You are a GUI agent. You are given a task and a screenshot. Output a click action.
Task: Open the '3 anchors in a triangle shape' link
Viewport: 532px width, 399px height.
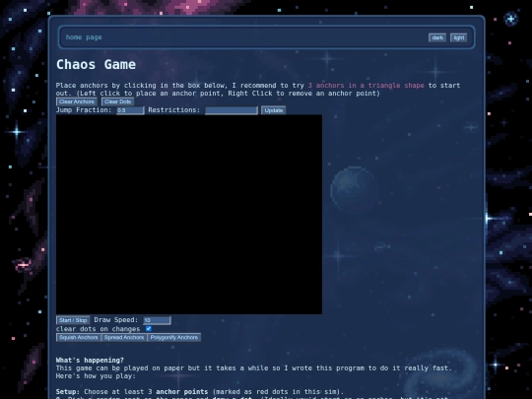366,86
